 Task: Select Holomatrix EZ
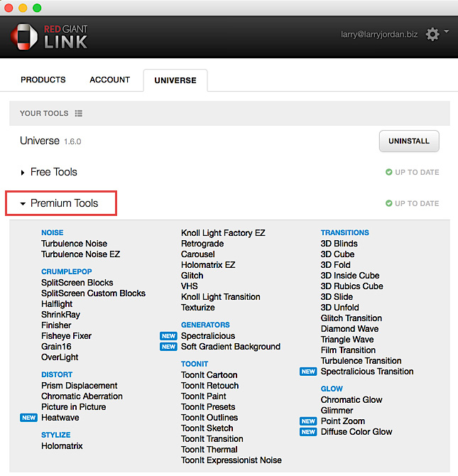tap(208, 265)
